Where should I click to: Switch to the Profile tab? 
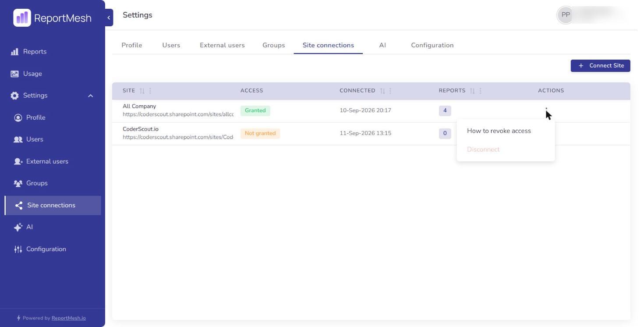click(x=132, y=45)
